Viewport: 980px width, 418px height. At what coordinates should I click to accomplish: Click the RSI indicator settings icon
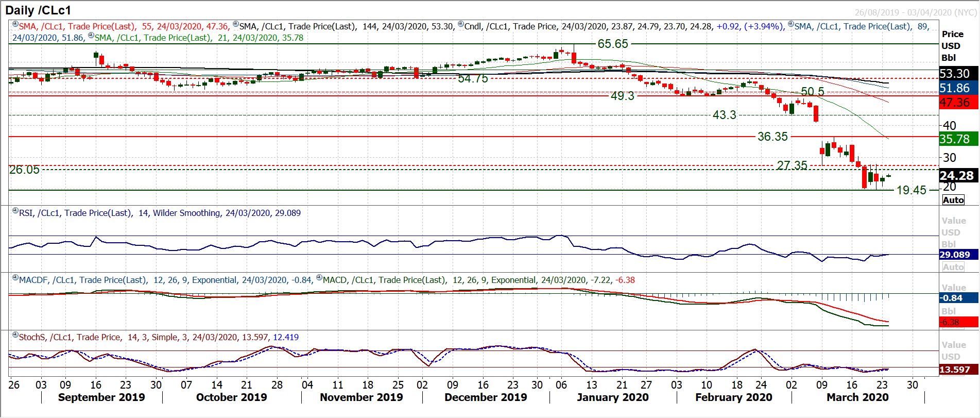pyautogui.click(x=15, y=211)
